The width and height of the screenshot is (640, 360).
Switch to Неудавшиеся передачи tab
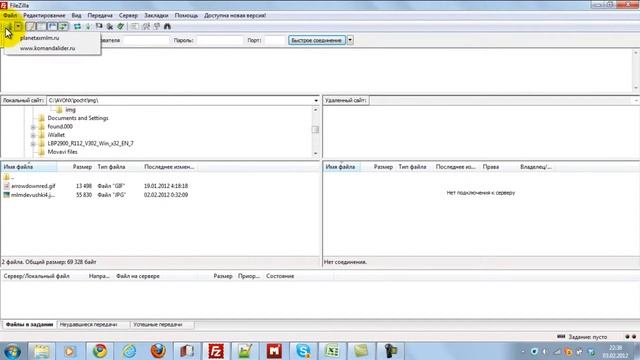pos(88,324)
